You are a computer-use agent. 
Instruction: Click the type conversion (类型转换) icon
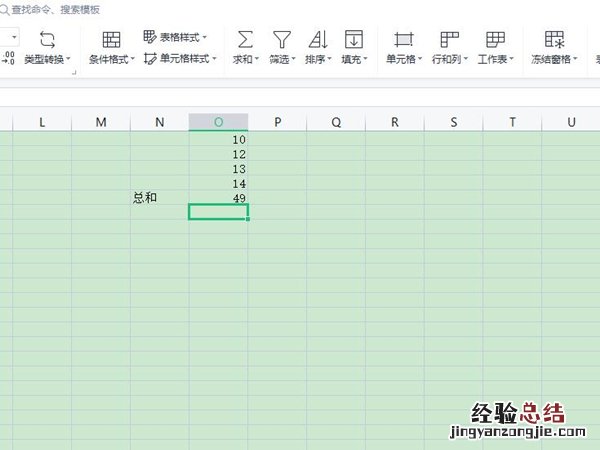coord(47,39)
